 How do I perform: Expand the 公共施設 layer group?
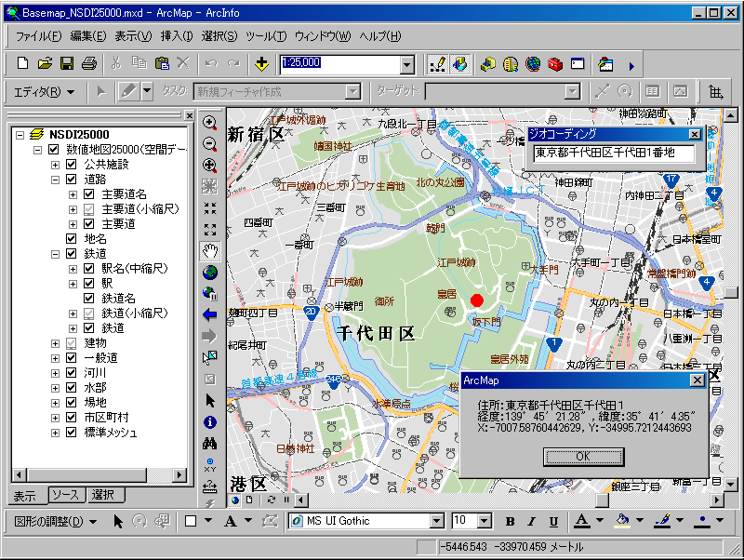[55, 165]
